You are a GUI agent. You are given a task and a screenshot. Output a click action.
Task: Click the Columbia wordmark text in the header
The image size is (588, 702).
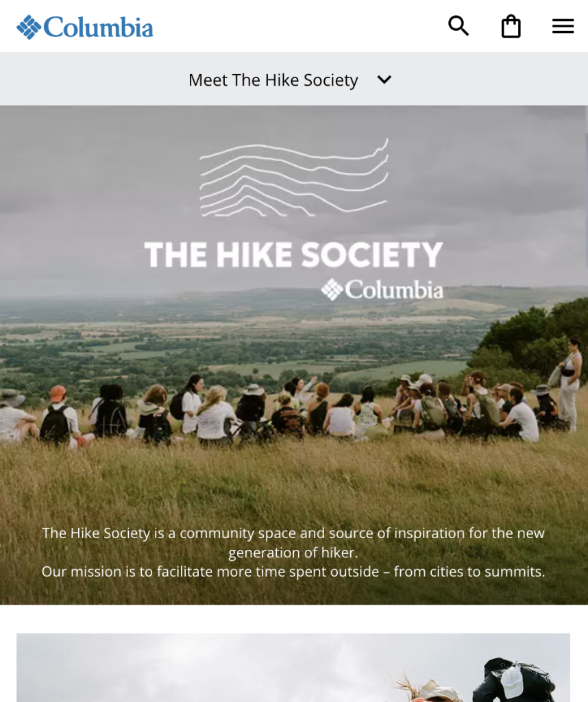(x=99, y=27)
